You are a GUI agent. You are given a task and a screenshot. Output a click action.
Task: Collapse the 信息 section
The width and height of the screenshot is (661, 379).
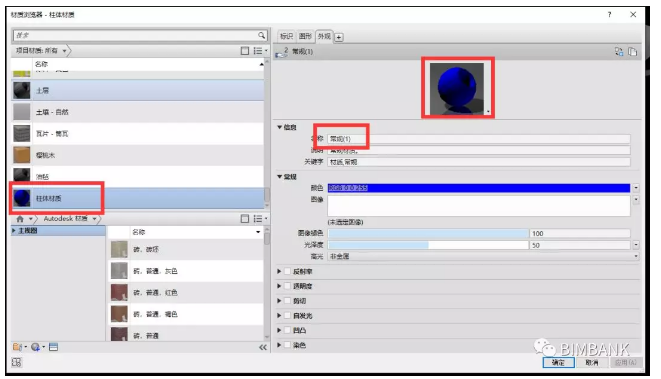tap(279, 127)
